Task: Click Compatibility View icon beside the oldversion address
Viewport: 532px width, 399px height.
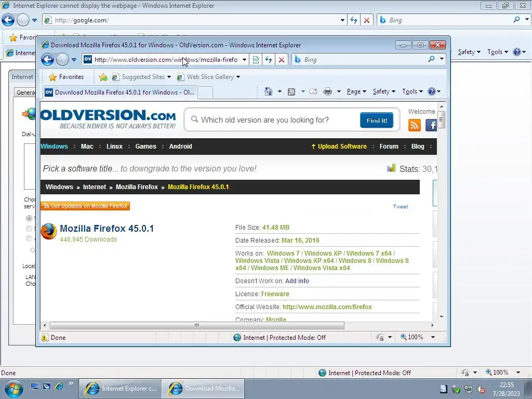Action: click(x=256, y=60)
